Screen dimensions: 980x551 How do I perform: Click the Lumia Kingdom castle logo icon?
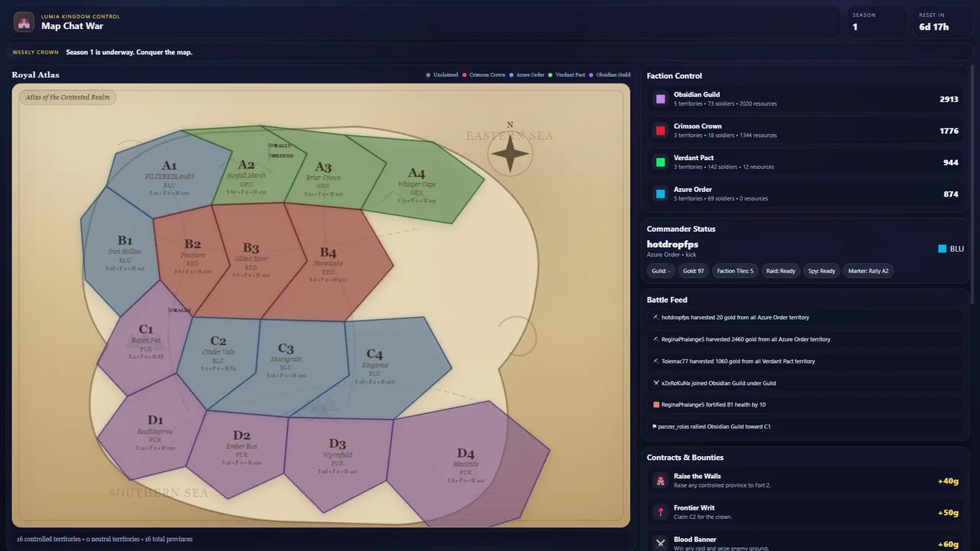tap(24, 21)
